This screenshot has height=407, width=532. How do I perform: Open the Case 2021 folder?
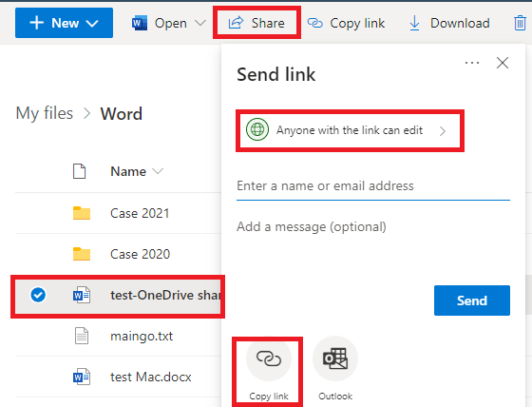click(x=140, y=213)
